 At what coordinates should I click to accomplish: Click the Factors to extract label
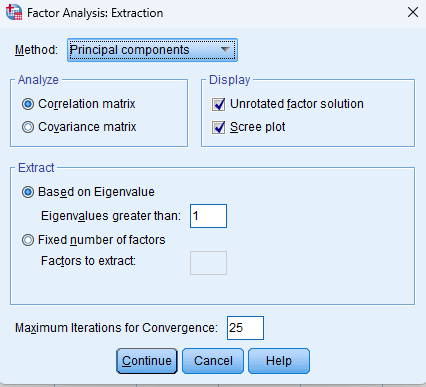88,261
